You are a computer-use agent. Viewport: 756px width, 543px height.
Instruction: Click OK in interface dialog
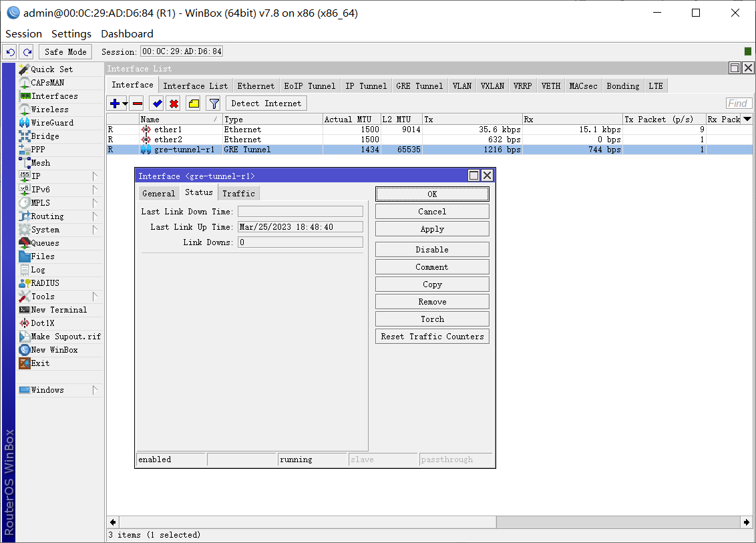432,194
